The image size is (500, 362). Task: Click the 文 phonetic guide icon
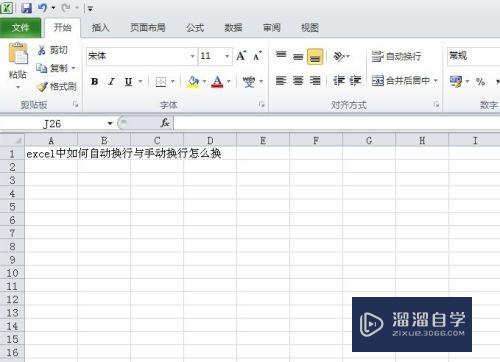(x=249, y=81)
